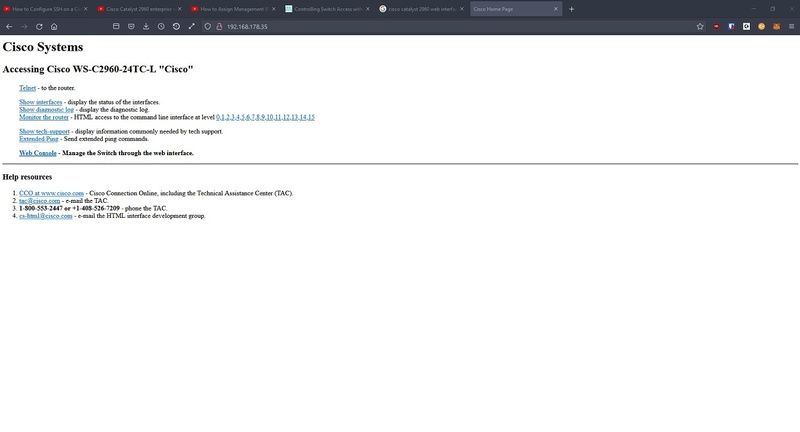Click the red extension icon in toolbar
The image size is (800, 432).
pos(716,27)
